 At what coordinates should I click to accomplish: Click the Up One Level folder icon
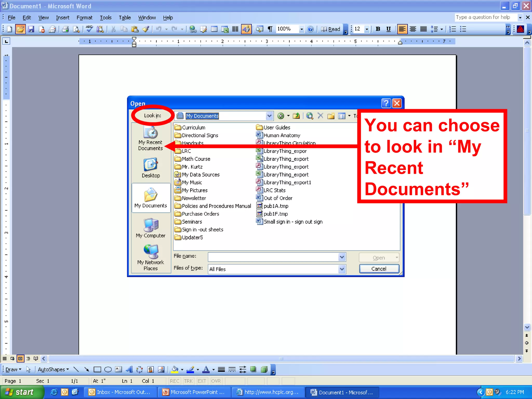pos(296,116)
